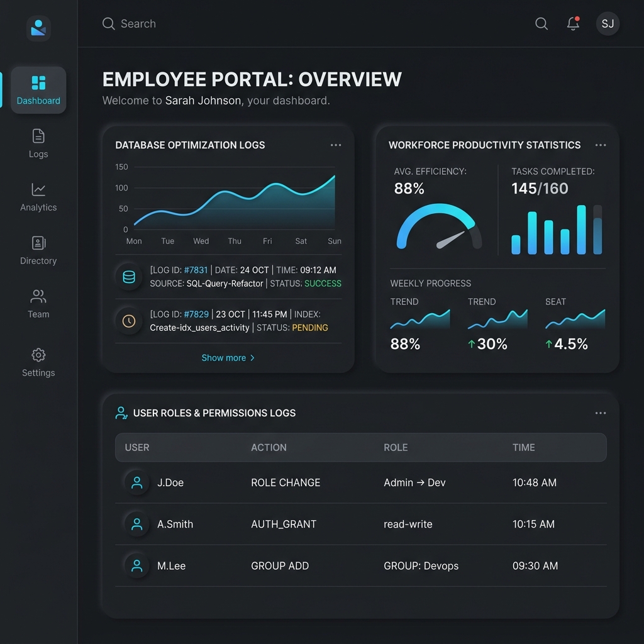The image size is (644, 644).
Task: Click the 10:48 AM time cell
Action: (x=535, y=482)
